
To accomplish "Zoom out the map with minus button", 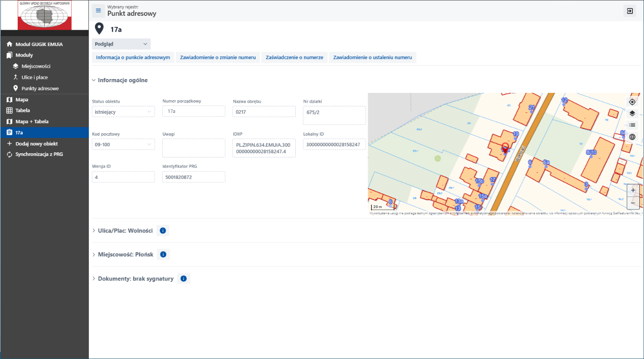I will (633, 203).
